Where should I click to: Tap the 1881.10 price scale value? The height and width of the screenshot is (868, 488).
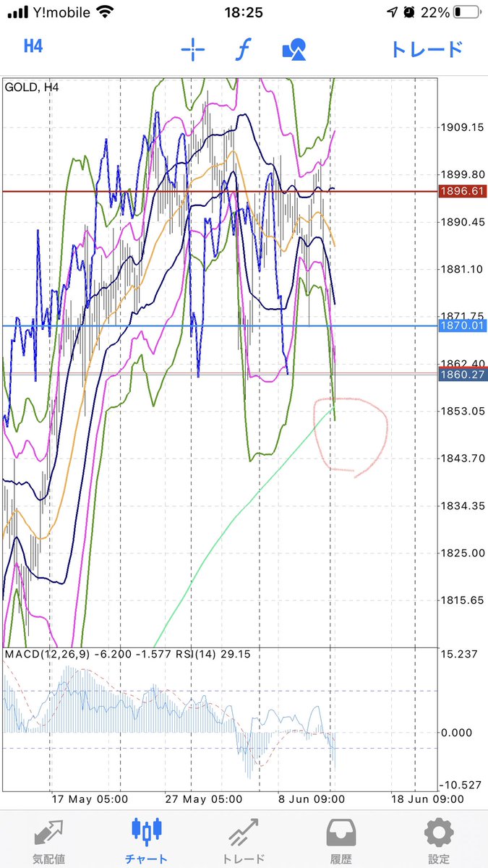(463, 269)
